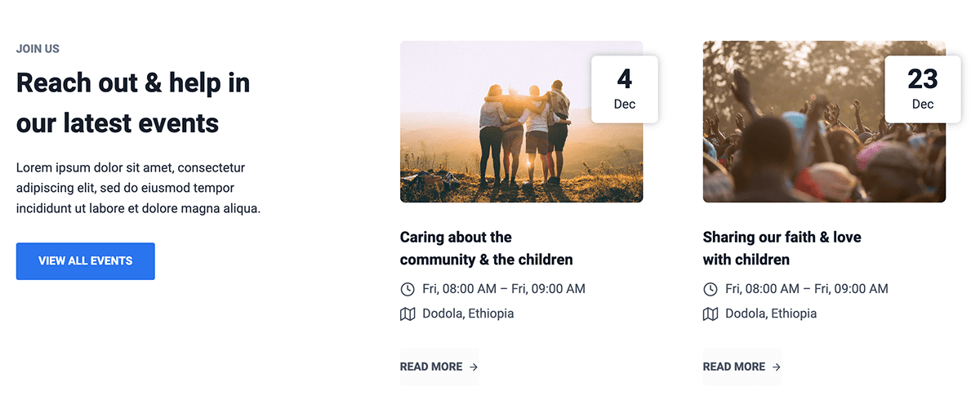Click the clock icon under the Caring event
The width and height of the screenshot is (980, 409).
coord(408,289)
